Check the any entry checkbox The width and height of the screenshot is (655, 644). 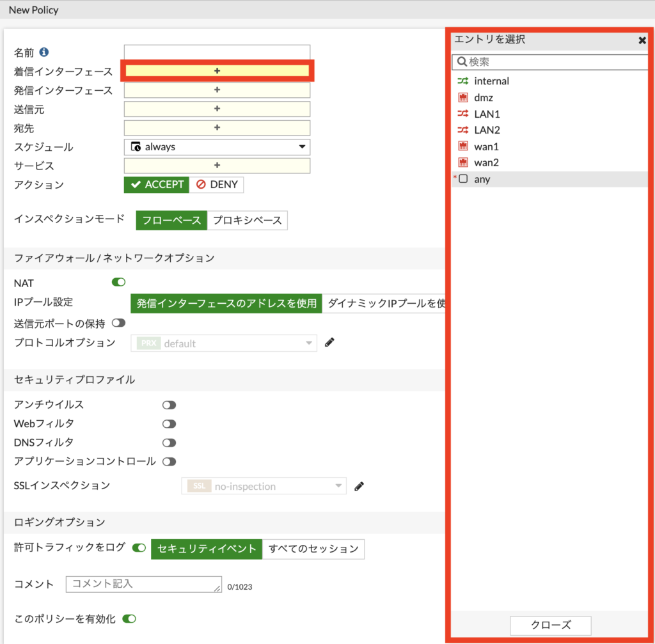tap(464, 179)
